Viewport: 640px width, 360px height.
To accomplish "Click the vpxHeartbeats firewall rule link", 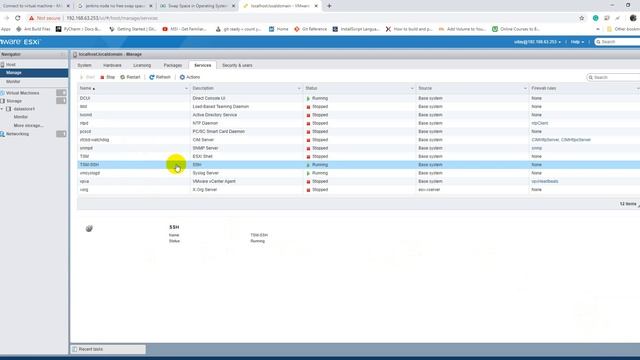I will point(545,181).
